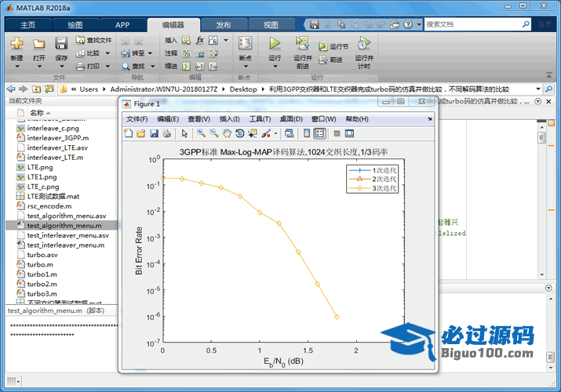Viewport: 561px width, 392px height.
Task: Click the 名称 column header to sort files
Action: (37, 113)
